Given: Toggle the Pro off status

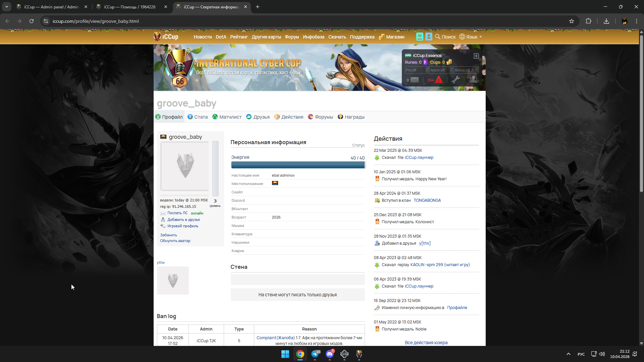Looking at the screenshot, I should pos(417,70).
